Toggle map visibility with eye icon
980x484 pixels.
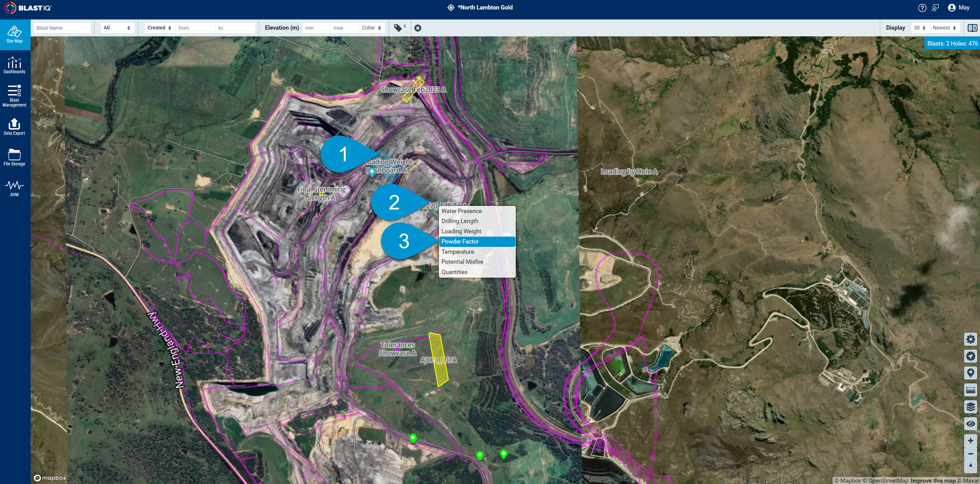click(971, 424)
